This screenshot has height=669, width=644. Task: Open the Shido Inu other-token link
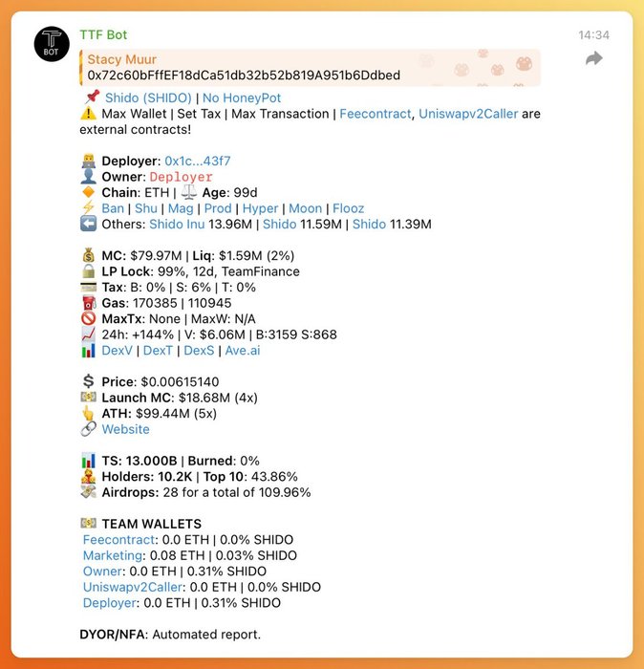tap(177, 224)
